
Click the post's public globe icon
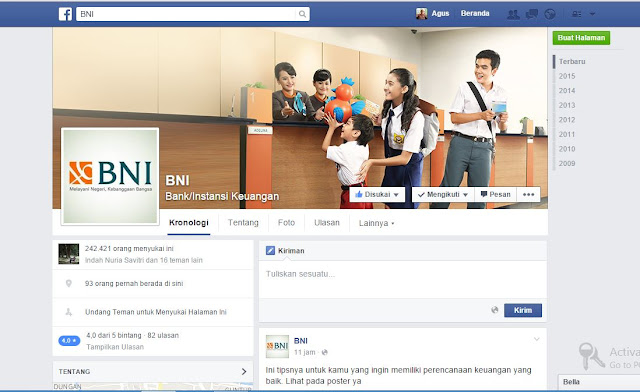point(324,352)
